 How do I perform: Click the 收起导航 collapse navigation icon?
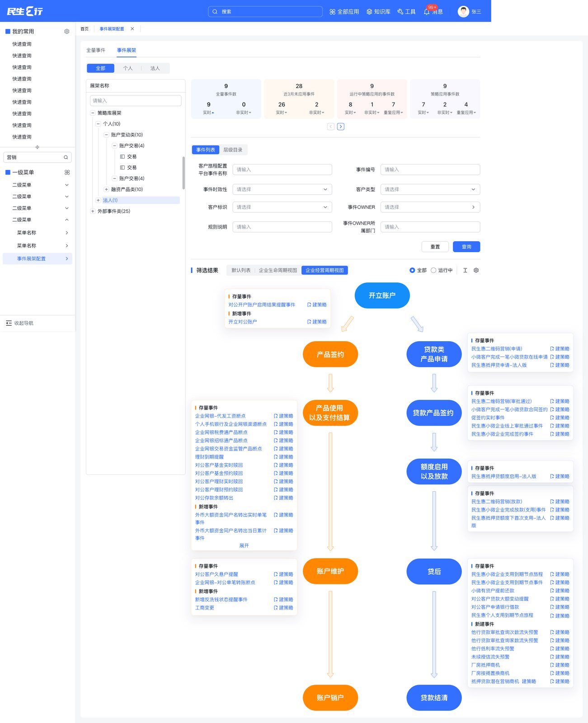(x=9, y=323)
